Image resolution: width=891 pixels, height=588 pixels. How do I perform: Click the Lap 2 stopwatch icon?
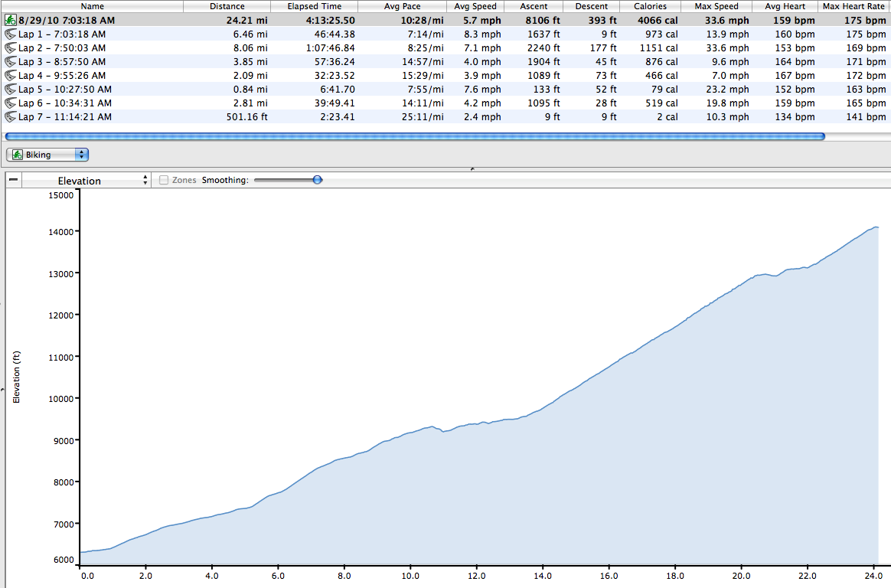11,48
